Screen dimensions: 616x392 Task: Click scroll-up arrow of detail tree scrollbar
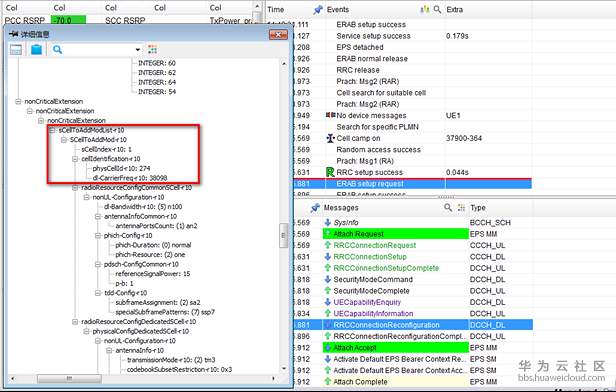pyautogui.click(x=284, y=64)
